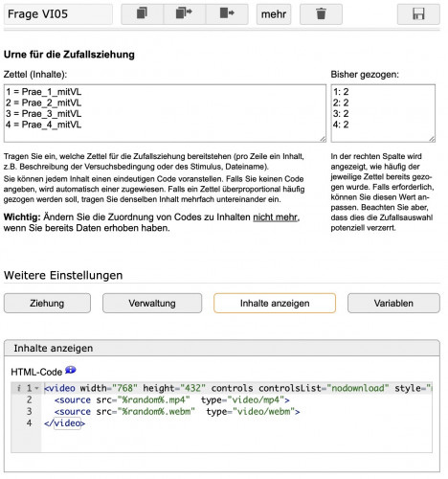Viewport: 448px width, 479px height.
Task: Click inside the Zettel (Inhalte) text area
Action: [x=165, y=113]
